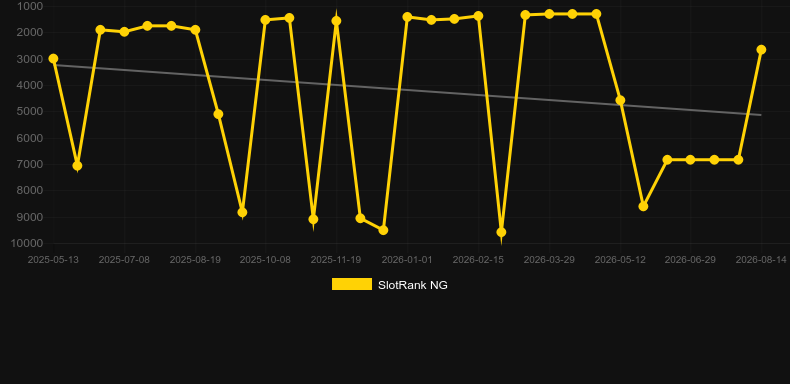The width and height of the screenshot is (790, 384).
Task: Click the data point above 2026-02-15
Action: click(478, 16)
